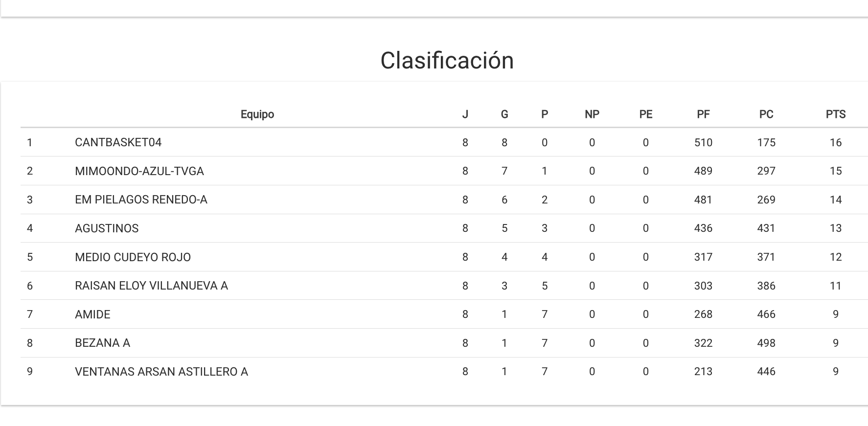Screen dimensions: 868x426
Task: Click CANTBASKET04's 16 points value
Action: (x=835, y=142)
